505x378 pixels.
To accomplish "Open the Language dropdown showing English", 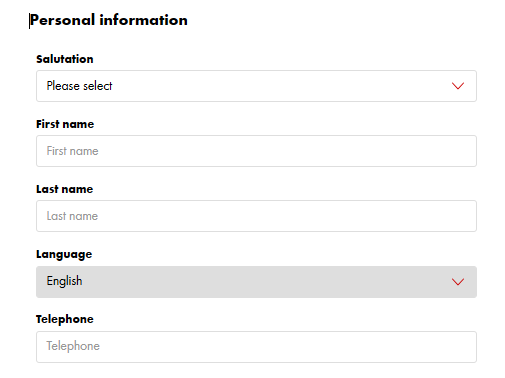I will tap(256, 282).
